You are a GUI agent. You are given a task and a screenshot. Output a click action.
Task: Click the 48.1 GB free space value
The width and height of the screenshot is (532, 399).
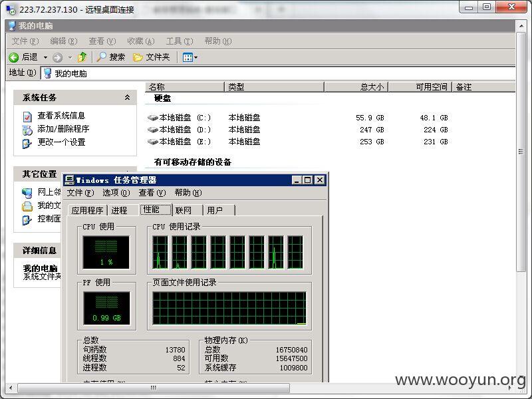[x=434, y=118]
